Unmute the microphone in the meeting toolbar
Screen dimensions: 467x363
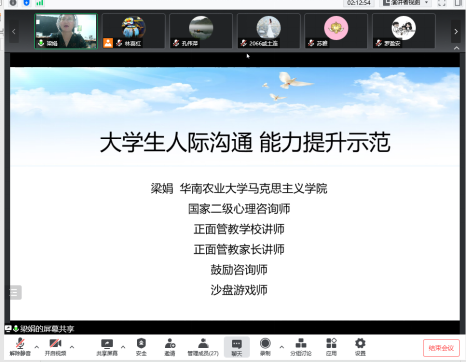click(x=20, y=347)
